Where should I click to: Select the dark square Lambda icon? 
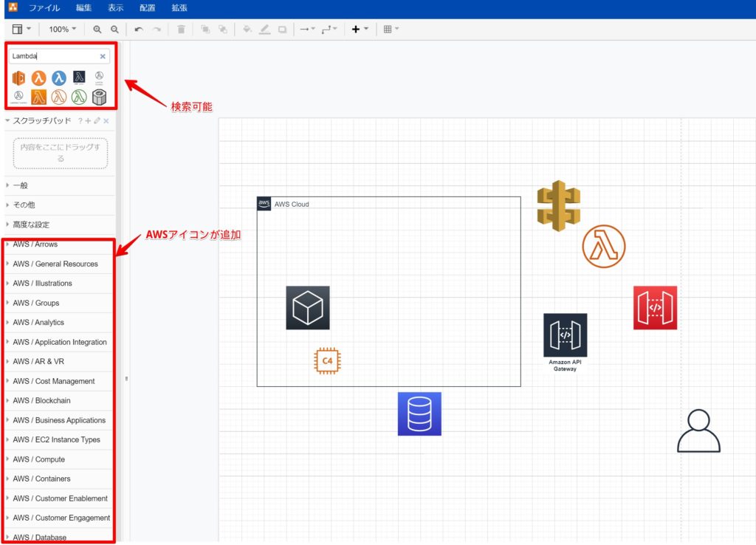pos(79,77)
